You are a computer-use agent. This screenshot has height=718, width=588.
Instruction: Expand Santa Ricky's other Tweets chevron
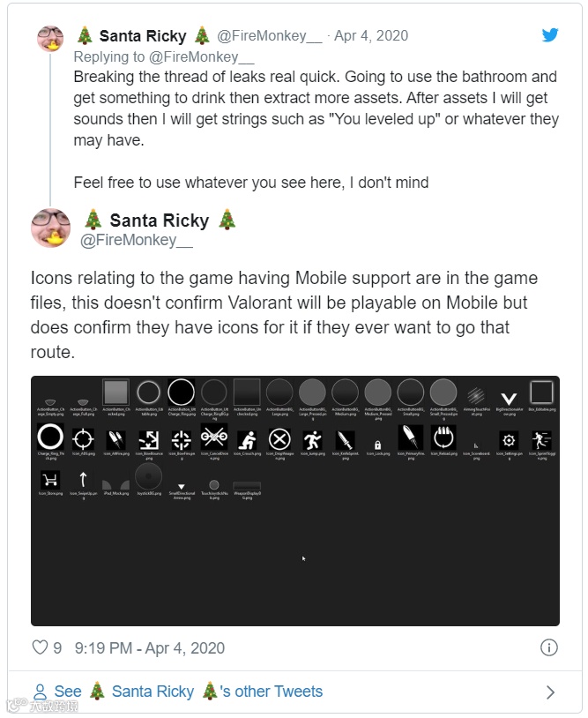(550, 692)
